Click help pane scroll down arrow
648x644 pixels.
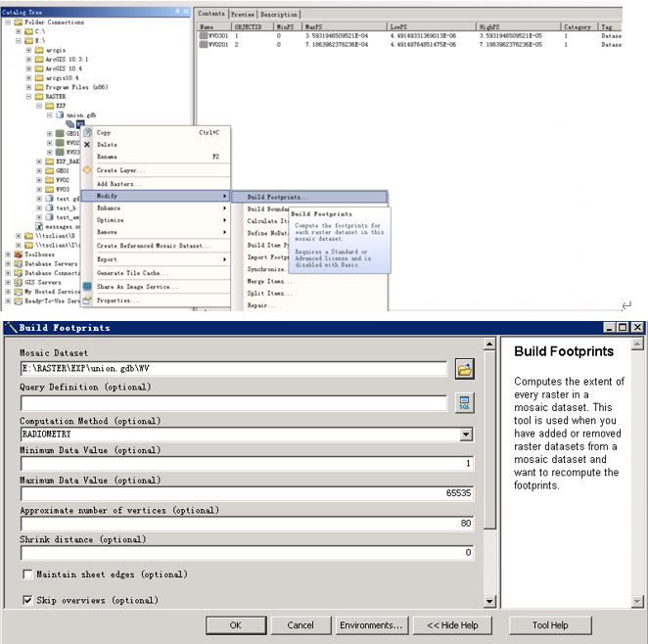[x=637, y=602]
